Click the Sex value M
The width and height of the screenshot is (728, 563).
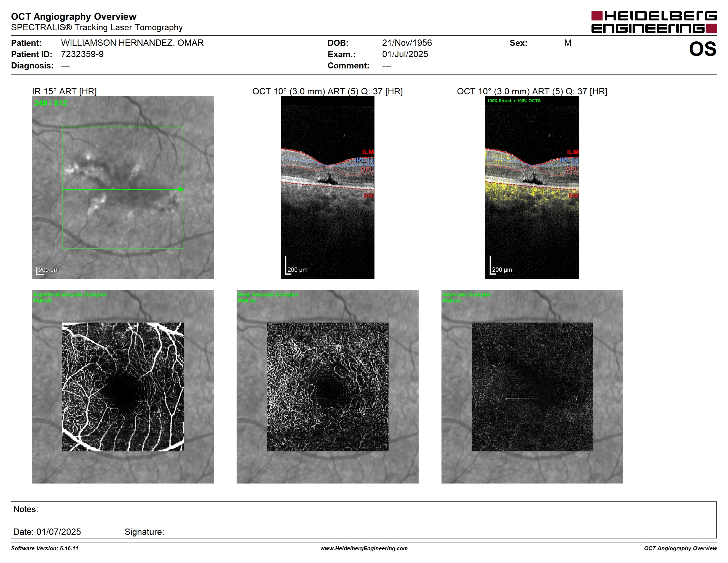pos(568,43)
